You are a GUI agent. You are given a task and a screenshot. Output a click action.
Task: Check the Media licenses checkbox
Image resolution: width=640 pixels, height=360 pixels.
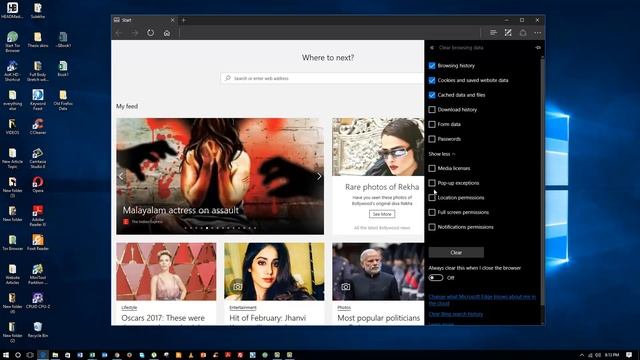pyautogui.click(x=432, y=168)
